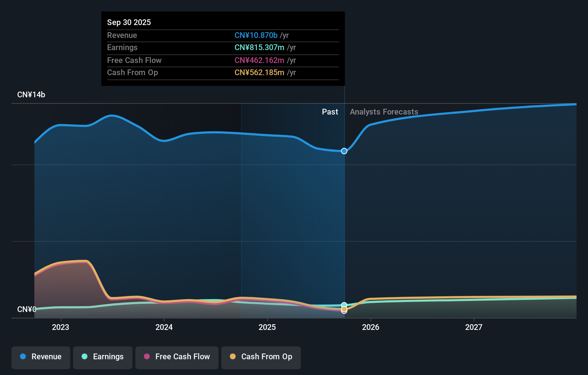Select the blue Revenue data point marker

tap(344, 151)
